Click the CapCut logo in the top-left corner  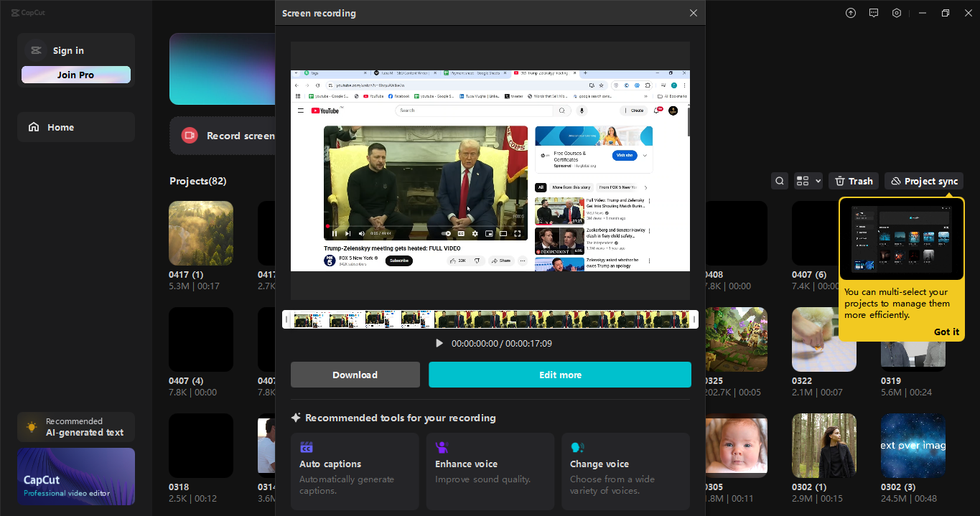pyautogui.click(x=27, y=12)
